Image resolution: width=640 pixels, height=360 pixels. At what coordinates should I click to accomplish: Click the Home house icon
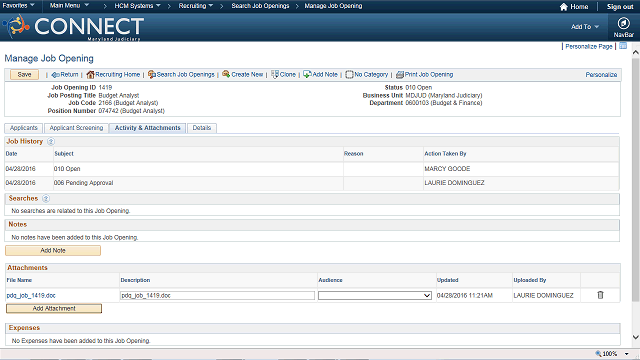point(564,7)
